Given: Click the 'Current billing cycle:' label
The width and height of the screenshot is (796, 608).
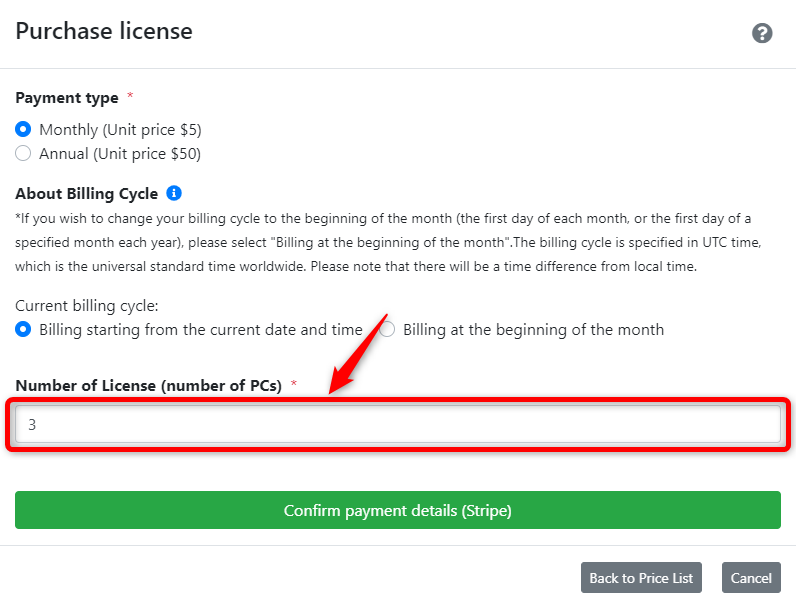Looking at the screenshot, I should click(87, 306).
